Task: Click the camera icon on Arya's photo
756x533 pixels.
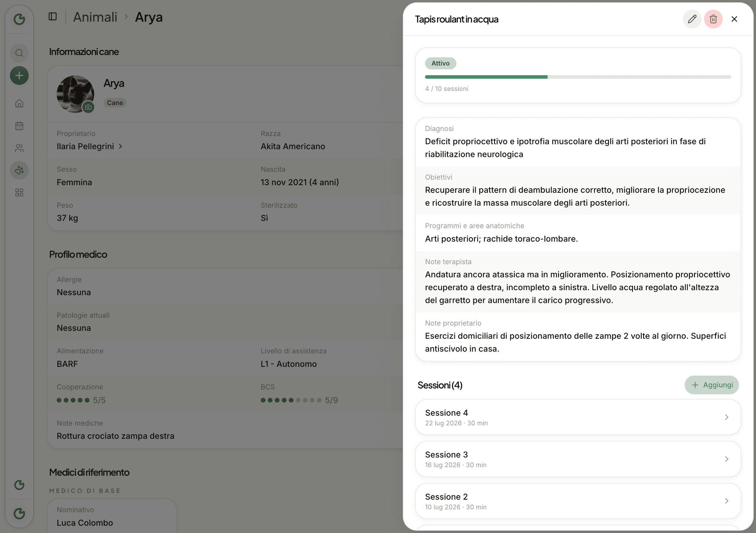Action: coord(88,107)
